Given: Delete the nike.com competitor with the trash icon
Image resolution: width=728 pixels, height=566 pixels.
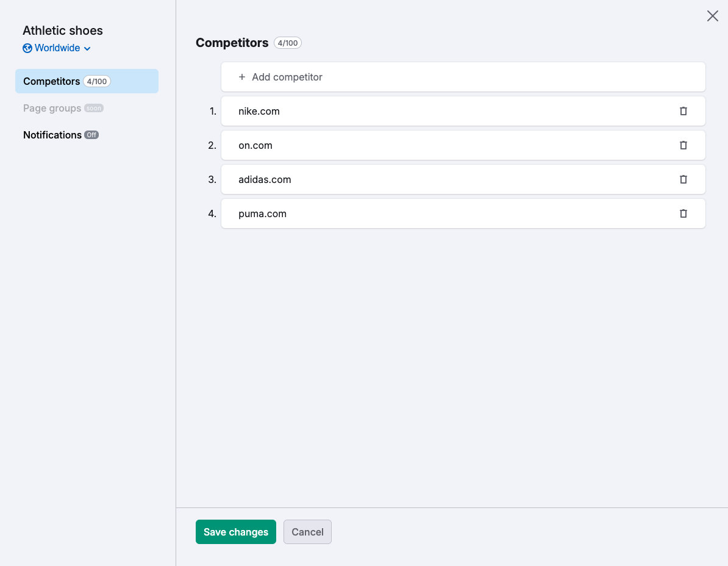Looking at the screenshot, I should [x=683, y=111].
